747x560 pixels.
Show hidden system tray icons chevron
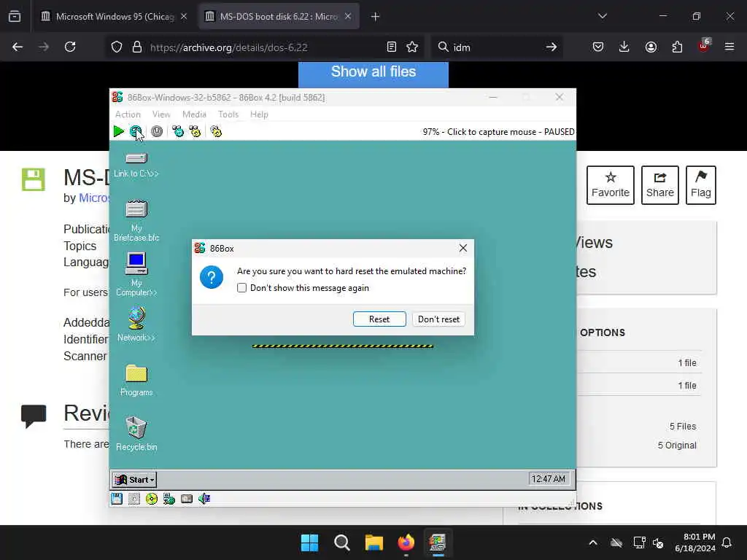593,542
